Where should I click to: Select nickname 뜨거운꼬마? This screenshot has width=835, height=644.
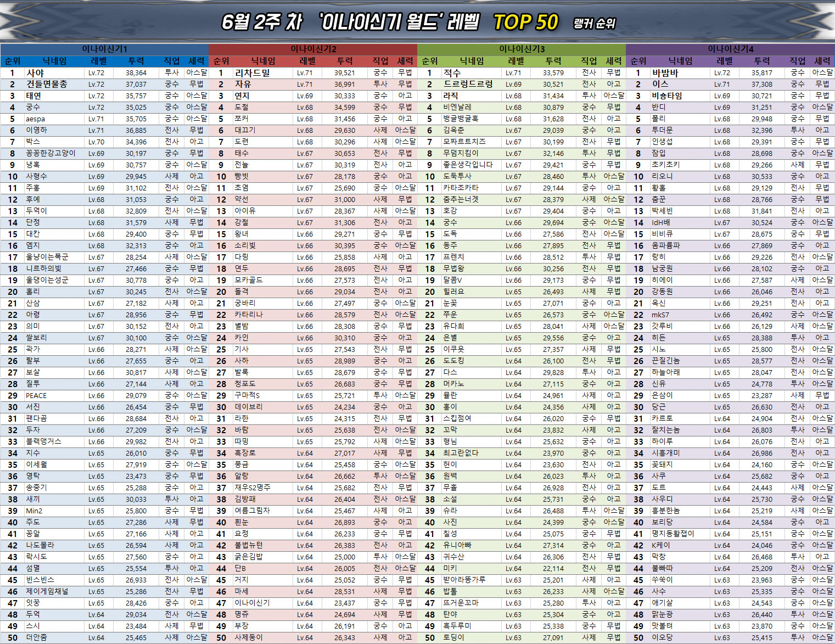point(461,603)
